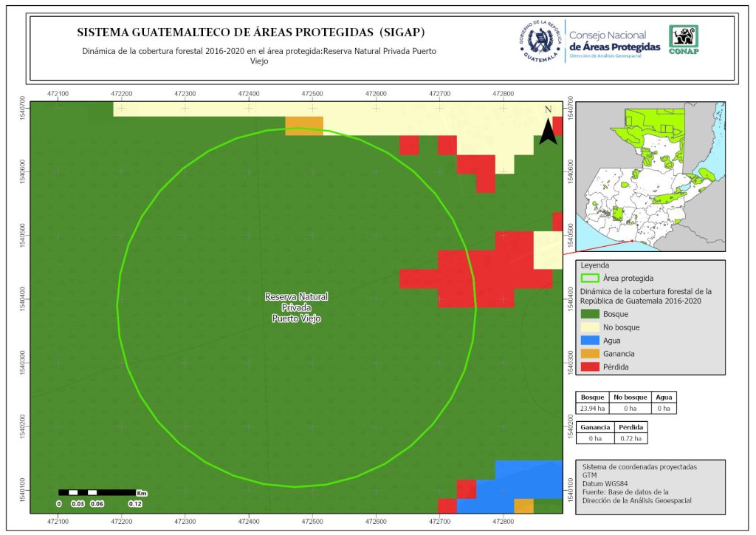Click the Reserva Natural Privada Puerto Viejo map label
This screenshot has height=535, width=756.
click(x=297, y=307)
